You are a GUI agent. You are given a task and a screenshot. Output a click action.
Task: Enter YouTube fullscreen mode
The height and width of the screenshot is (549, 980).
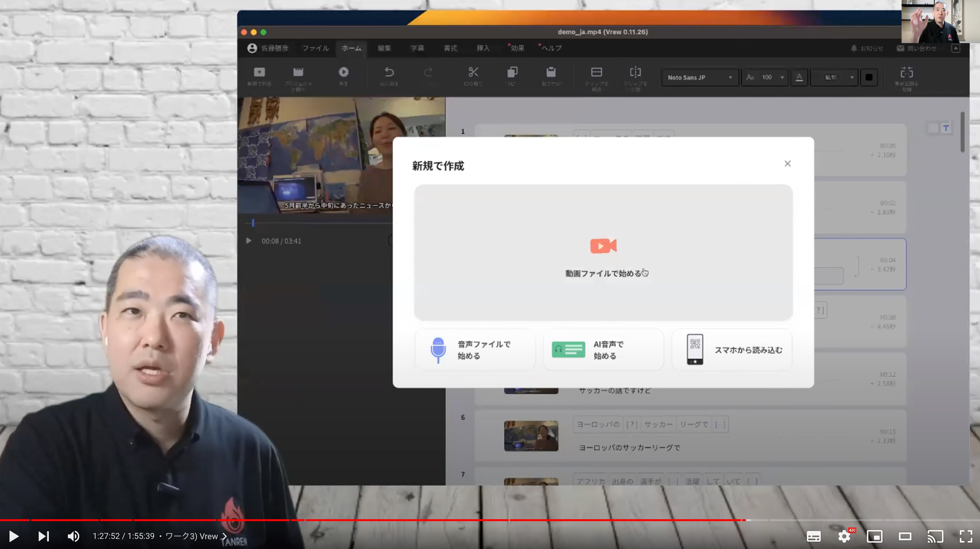click(966, 536)
